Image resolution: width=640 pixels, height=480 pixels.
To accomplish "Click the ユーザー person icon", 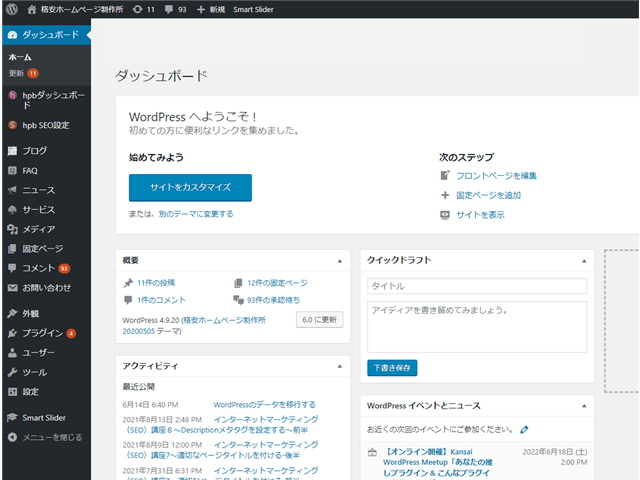I will pyautogui.click(x=12, y=353).
